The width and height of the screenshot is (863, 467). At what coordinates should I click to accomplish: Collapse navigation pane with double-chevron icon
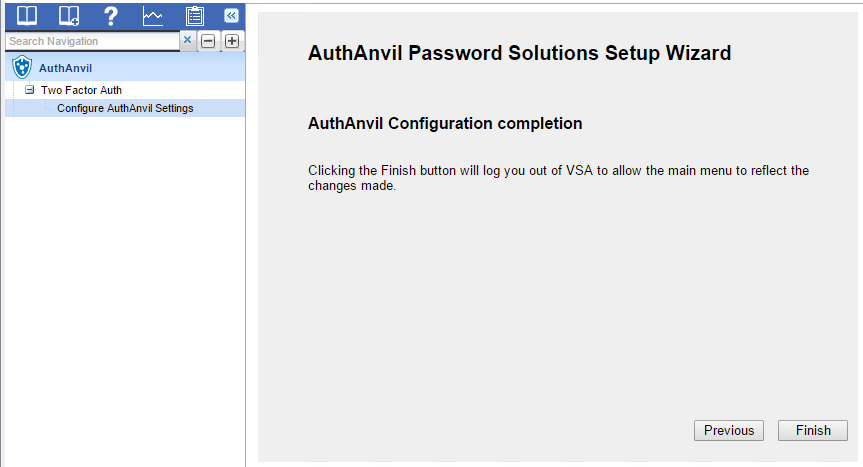pos(231,15)
